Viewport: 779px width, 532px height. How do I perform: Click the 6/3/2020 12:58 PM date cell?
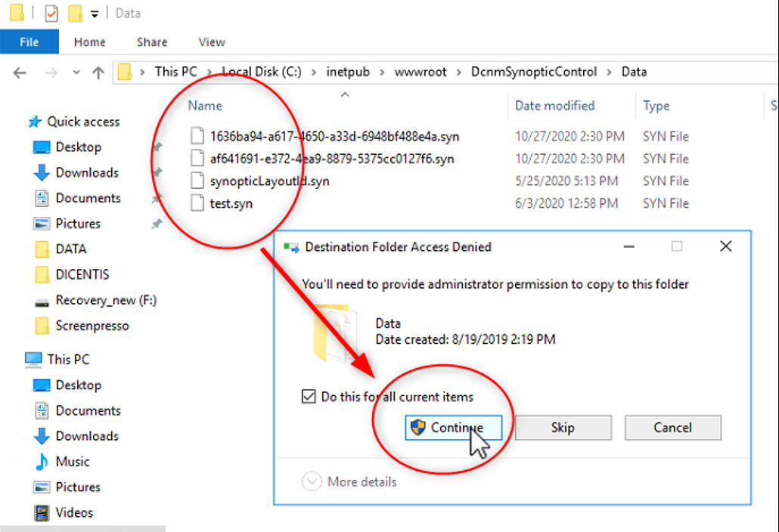click(x=566, y=203)
